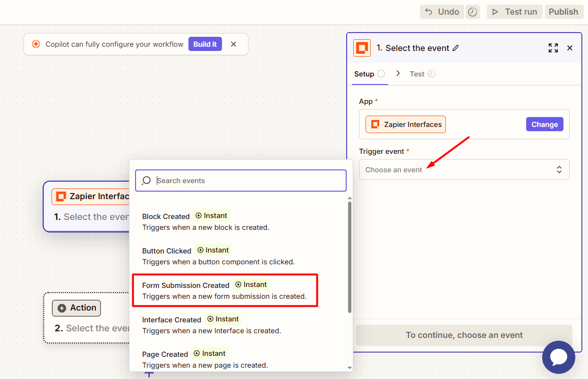Click the Zapier Interfaces app chip
This screenshot has width=588, height=379.
click(406, 125)
